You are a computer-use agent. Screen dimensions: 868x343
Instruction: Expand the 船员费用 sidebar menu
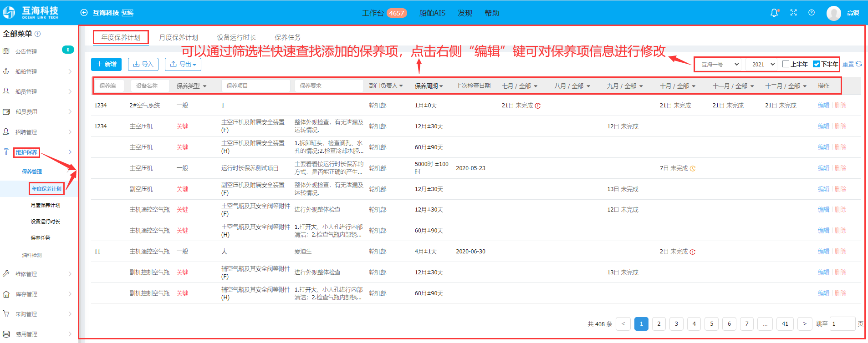click(70, 111)
